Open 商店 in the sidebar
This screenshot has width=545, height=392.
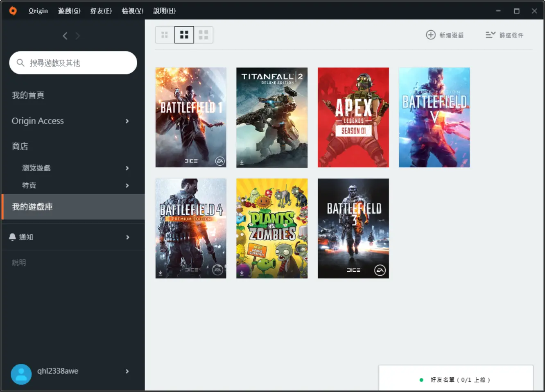(x=20, y=146)
